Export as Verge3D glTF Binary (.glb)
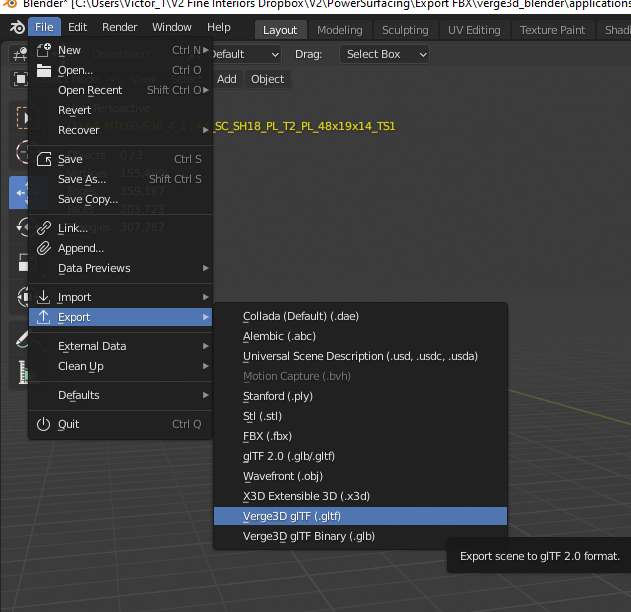 coord(360,536)
